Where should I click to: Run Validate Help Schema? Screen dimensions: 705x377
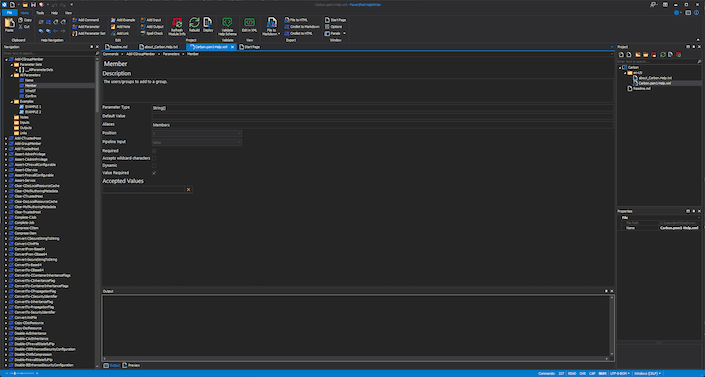(x=227, y=27)
